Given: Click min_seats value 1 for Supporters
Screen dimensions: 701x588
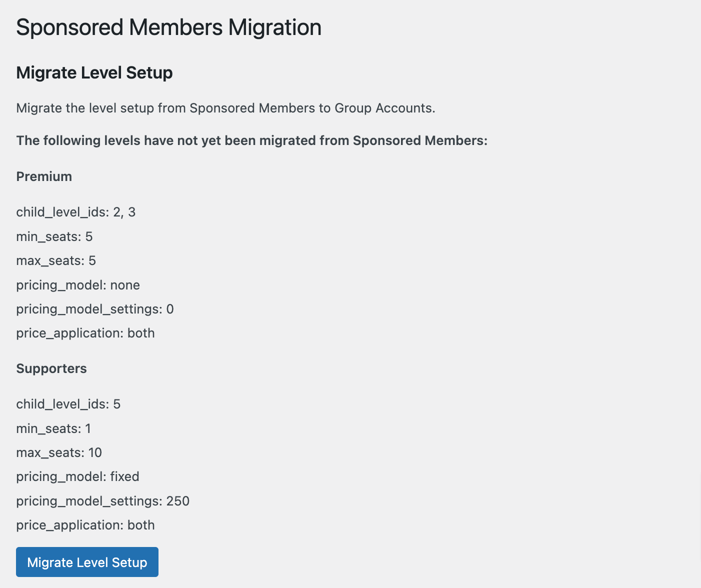Looking at the screenshot, I should [x=53, y=428].
